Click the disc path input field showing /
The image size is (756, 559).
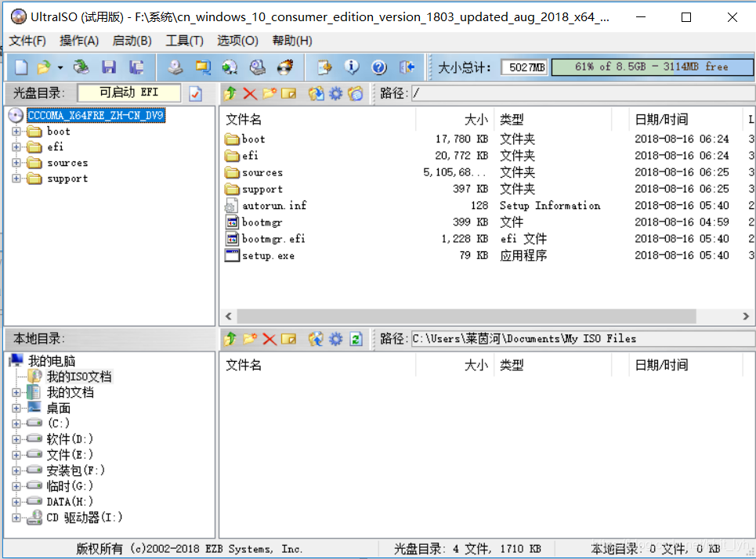[583, 93]
